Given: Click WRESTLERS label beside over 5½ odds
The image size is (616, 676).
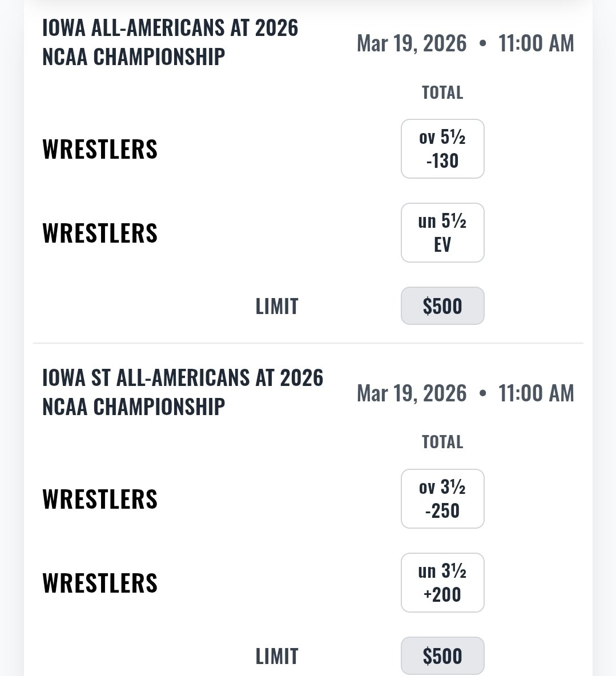Looking at the screenshot, I should pos(100,149).
